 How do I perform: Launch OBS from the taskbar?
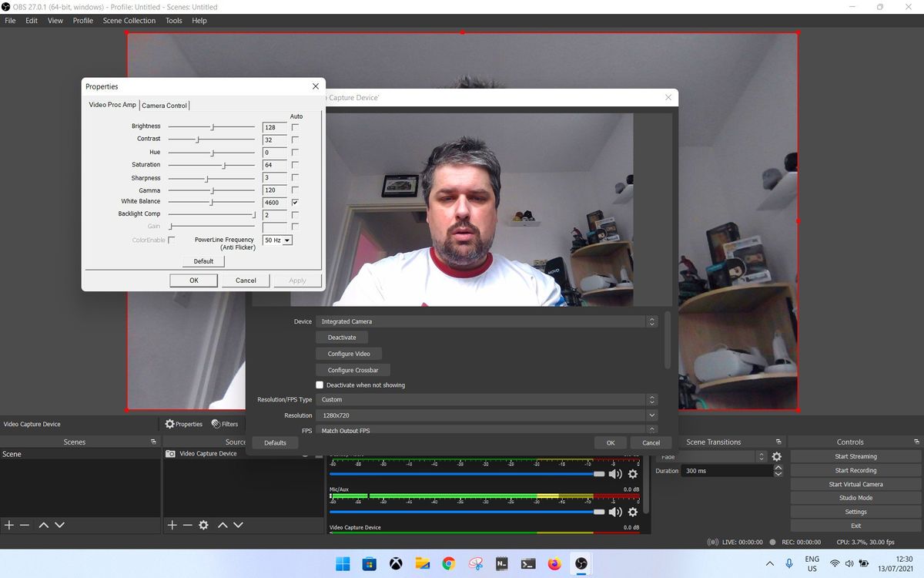581,563
